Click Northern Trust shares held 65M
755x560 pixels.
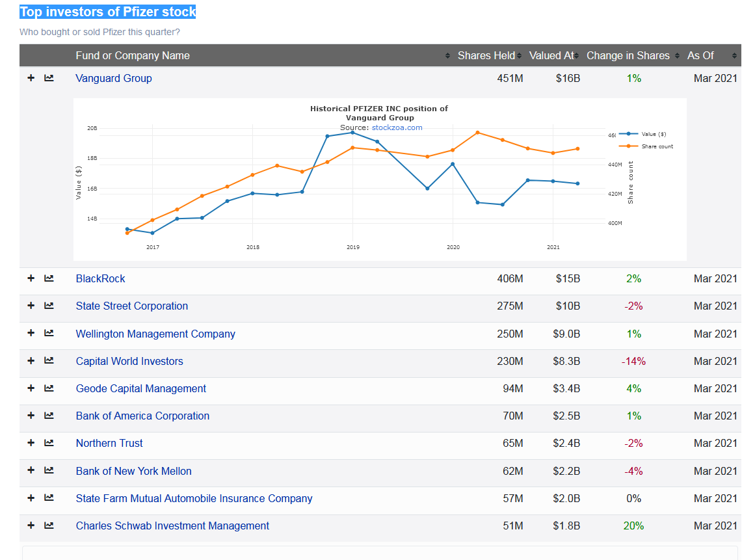[513, 443]
